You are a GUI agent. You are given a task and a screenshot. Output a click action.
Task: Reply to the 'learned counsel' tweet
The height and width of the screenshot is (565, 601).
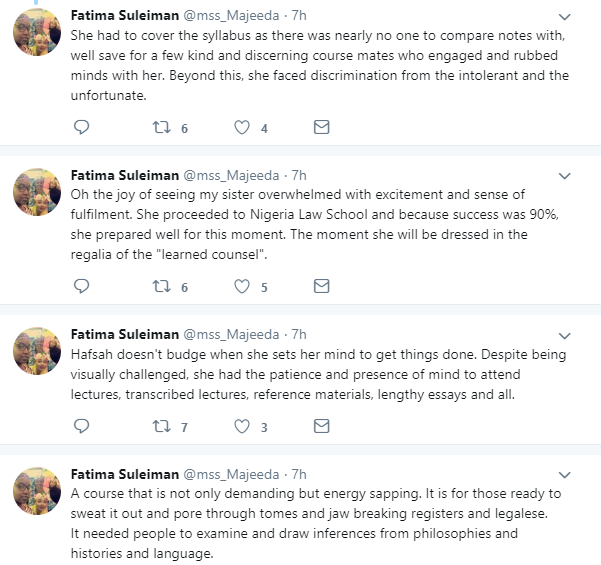tap(83, 286)
